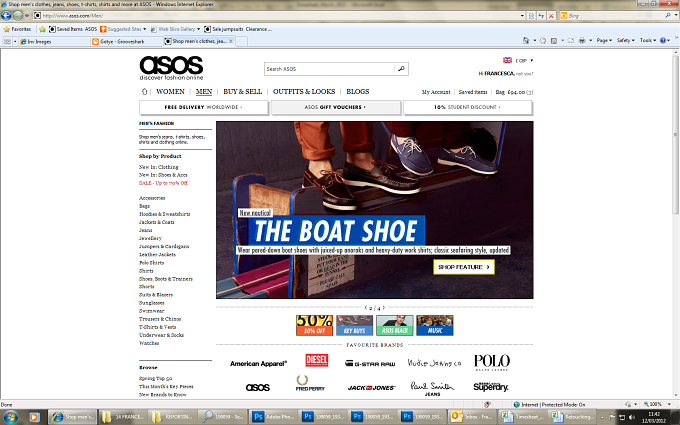Click the Search ASOS input field

[330, 69]
